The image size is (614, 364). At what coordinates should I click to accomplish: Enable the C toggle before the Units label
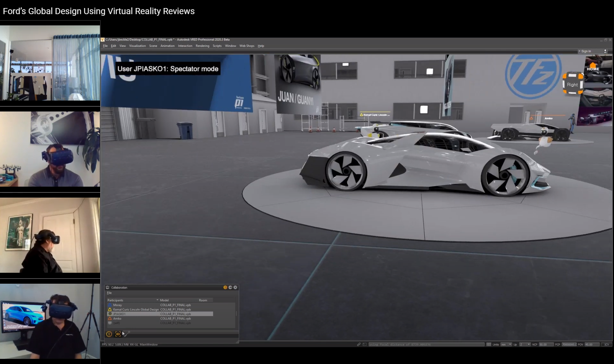489,344
